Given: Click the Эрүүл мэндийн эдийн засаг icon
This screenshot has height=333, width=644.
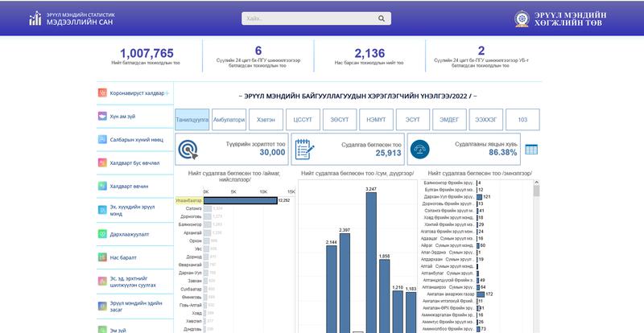Looking at the screenshot, I should (102, 306).
